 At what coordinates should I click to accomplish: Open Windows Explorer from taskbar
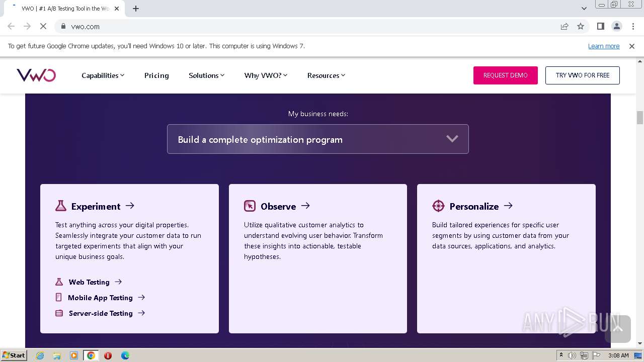click(57, 355)
